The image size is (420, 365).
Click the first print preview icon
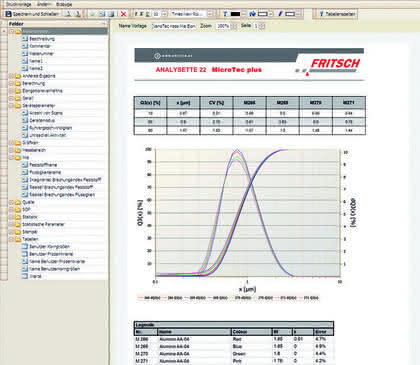click(x=68, y=14)
